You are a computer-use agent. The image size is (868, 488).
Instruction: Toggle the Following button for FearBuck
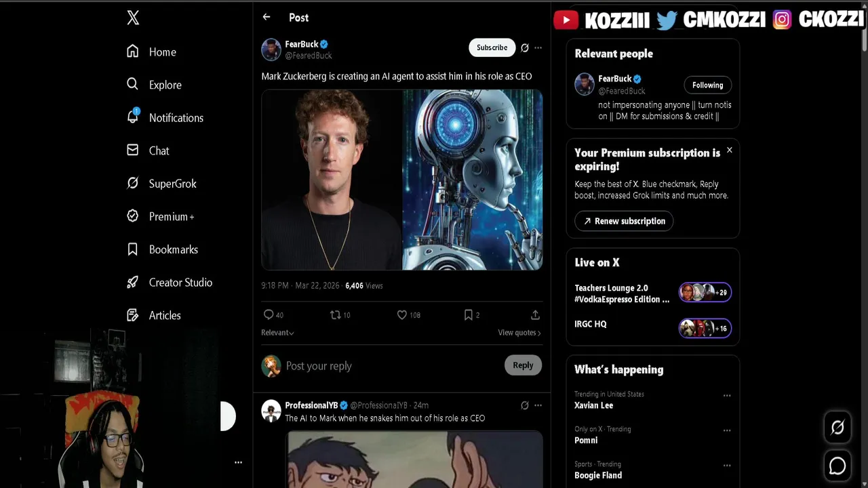(x=707, y=85)
